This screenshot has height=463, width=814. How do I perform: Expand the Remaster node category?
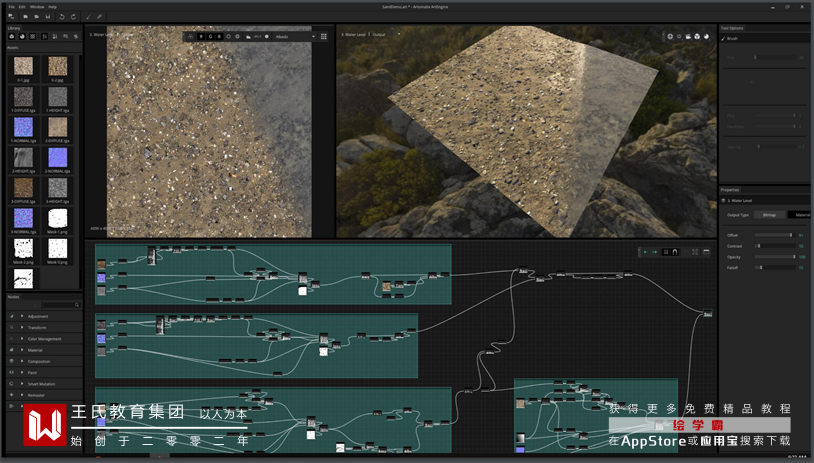(22, 395)
